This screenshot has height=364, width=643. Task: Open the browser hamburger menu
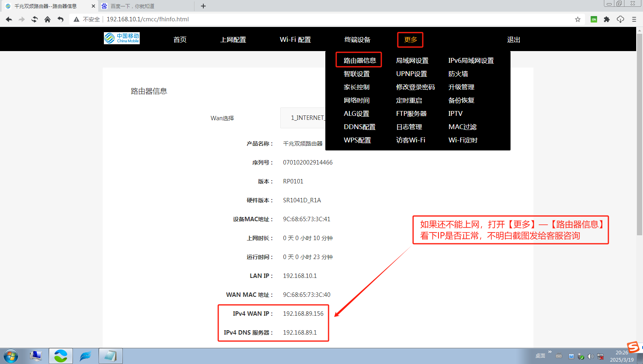pyautogui.click(x=634, y=19)
